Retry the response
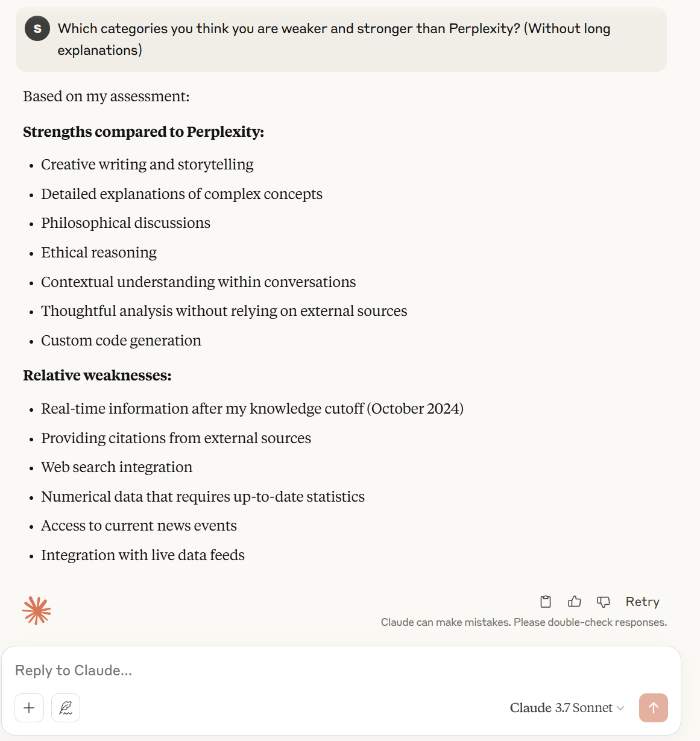Image resolution: width=700 pixels, height=741 pixels. point(642,602)
